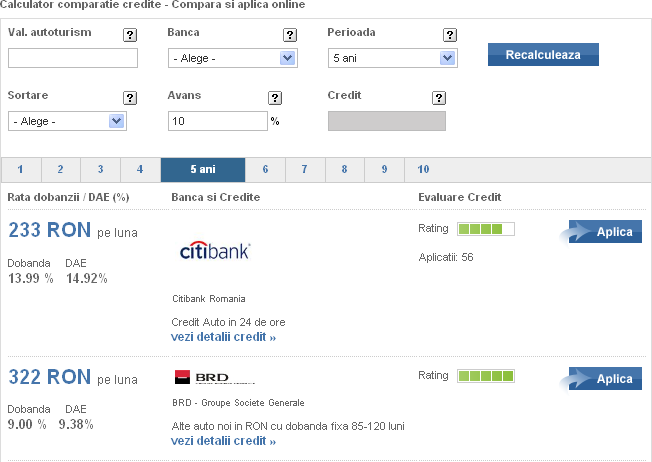The width and height of the screenshot is (652, 462).
Task: Click the 233 RON monthly rate
Action: [x=49, y=230]
